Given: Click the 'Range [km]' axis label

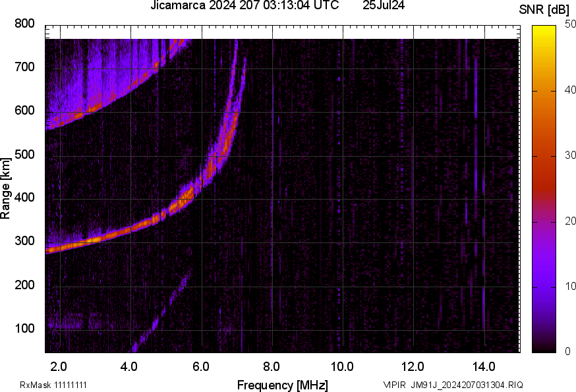Looking at the screenshot, I should (x=5, y=188).
